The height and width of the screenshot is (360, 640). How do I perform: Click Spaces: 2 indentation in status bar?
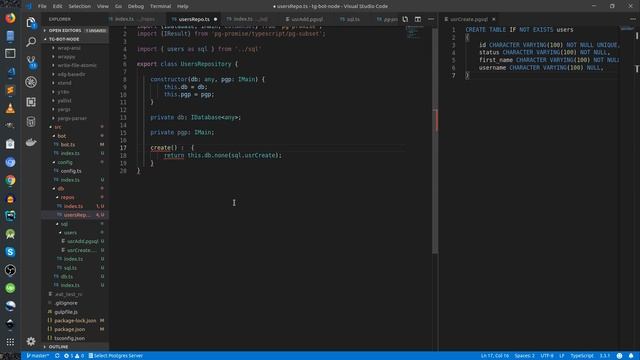click(x=524, y=356)
